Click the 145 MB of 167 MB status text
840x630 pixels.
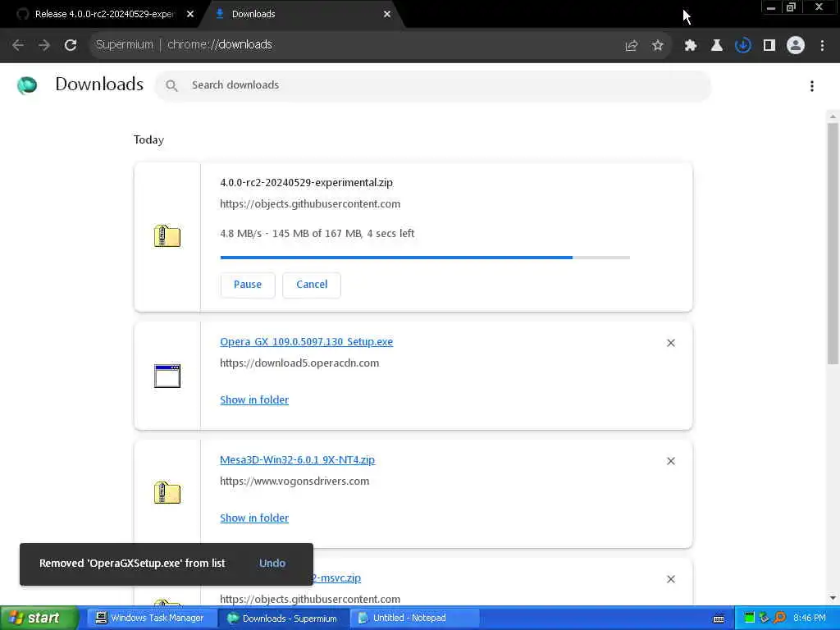pyautogui.click(x=317, y=234)
